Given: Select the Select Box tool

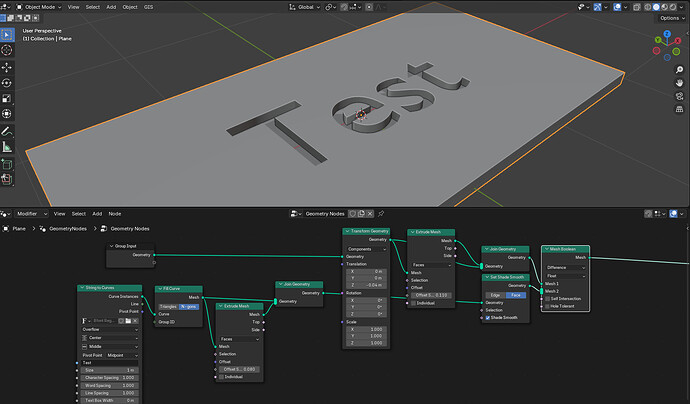Looking at the screenshot, I should [x=7, y=35].
